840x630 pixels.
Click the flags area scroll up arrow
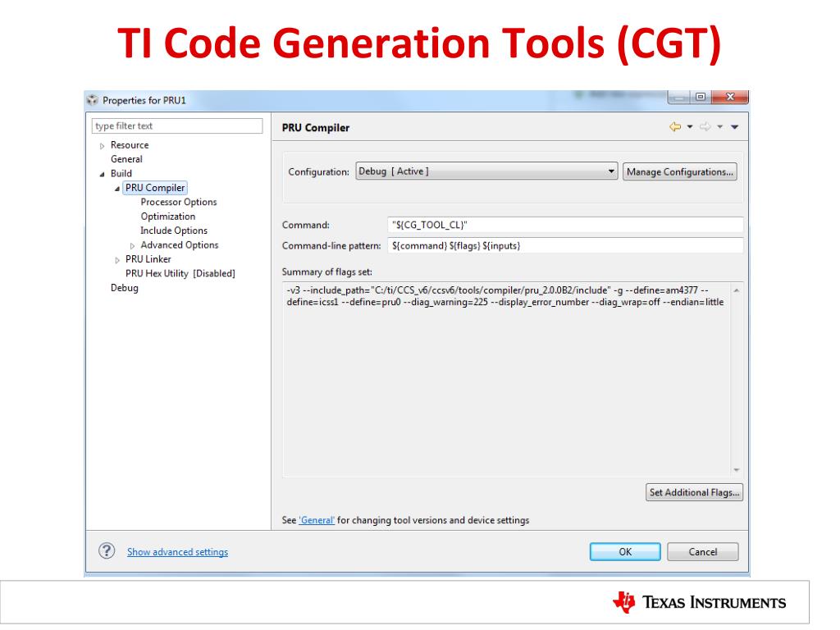point(737,290)
